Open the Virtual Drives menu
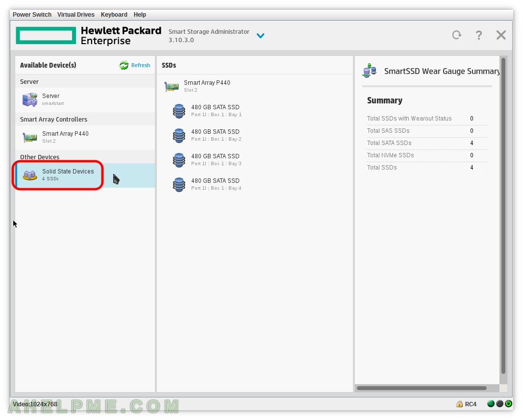The height and width of the screenshot is (420, 523). pos(75,15)
